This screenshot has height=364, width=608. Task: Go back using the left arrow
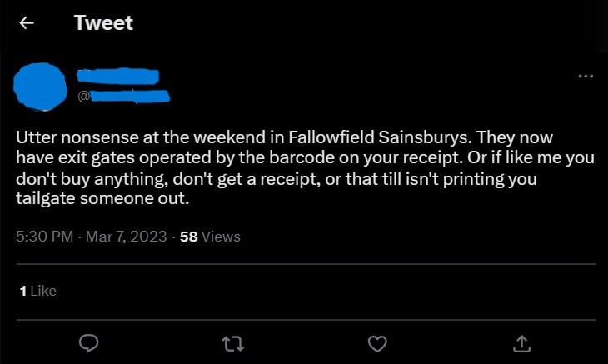tap(27, 23)
